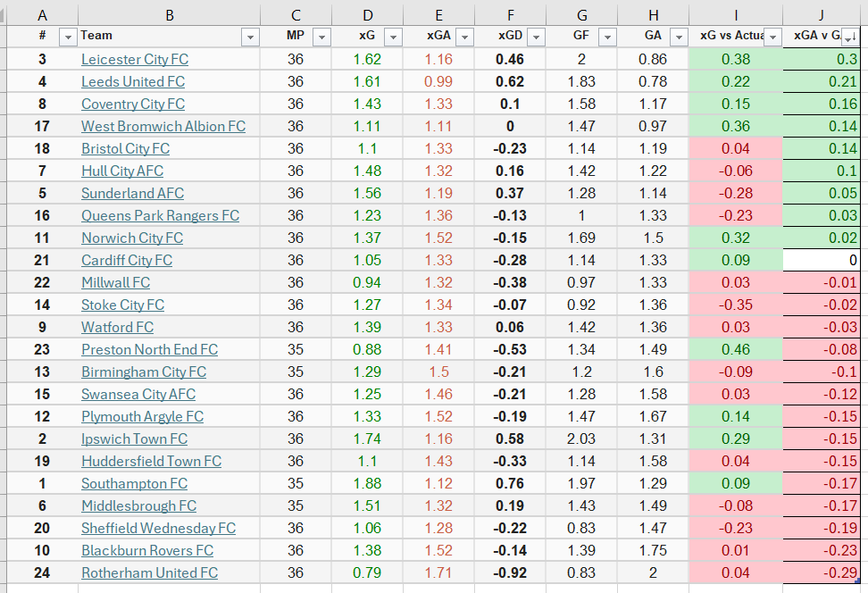Select Blackburn Rovers' GA cell 1.75
Viewport: 868px width, 593px height.
point(653,550)
